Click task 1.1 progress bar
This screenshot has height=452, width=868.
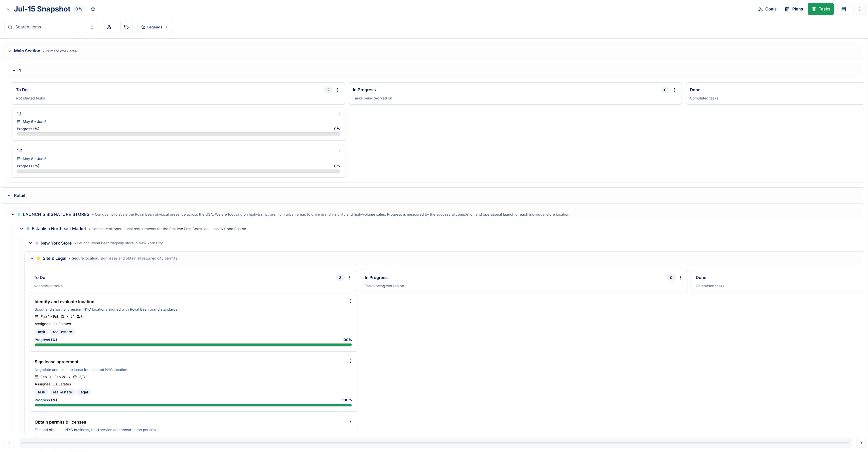point(178,134)
